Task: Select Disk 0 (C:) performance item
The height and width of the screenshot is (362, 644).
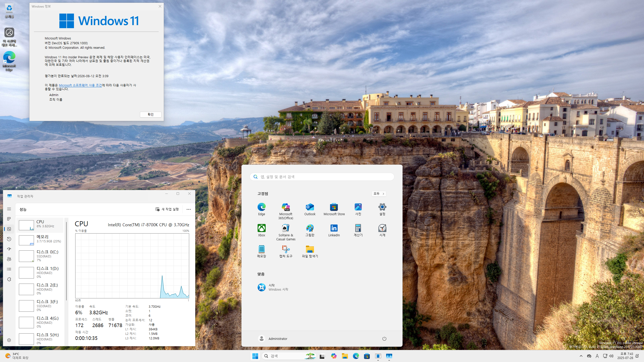Action: (40, 256)
